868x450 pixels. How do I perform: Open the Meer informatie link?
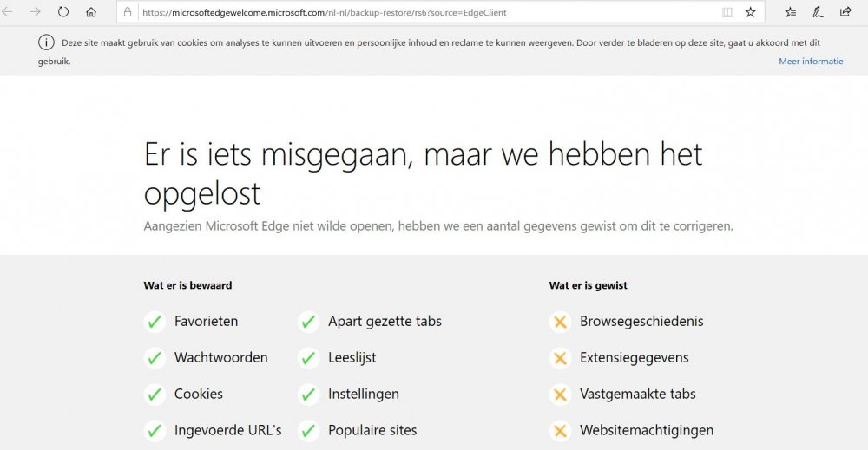click(x=811, y=62)
